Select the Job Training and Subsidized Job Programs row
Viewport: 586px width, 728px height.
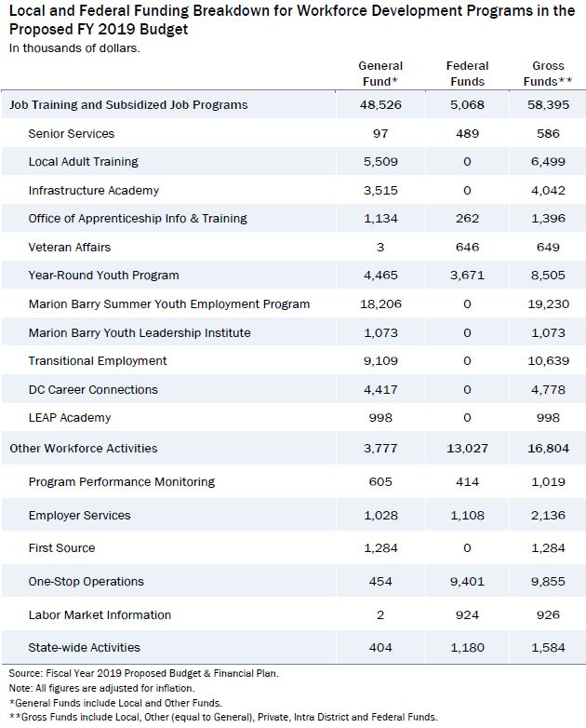(293, 104)
